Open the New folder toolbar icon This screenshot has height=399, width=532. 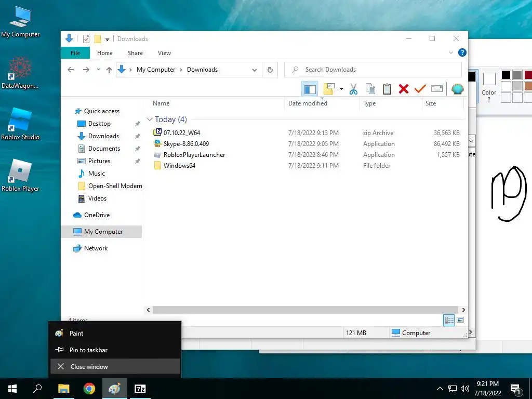tap(329, 89)
